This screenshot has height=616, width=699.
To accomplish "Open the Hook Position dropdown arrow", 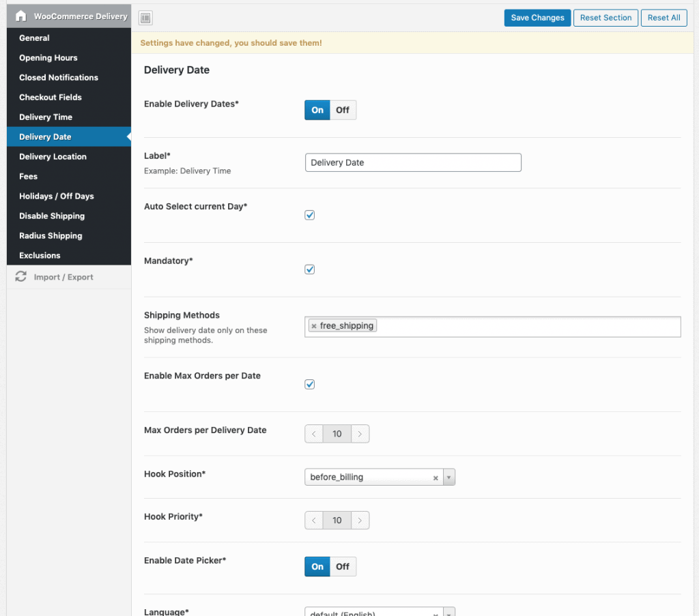I will pyautogui.click(x=449, y=478).
